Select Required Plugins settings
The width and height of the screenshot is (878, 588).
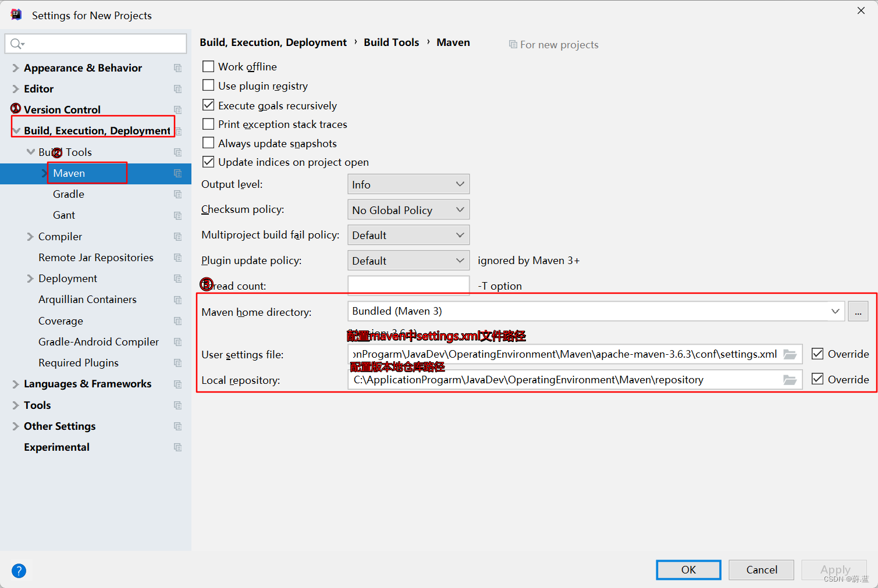tap(79, 363)
